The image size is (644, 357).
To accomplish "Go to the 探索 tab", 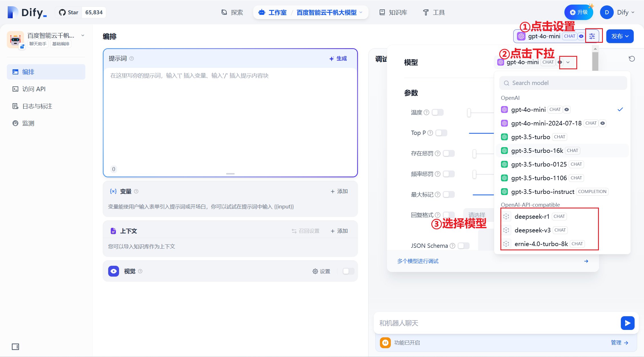I will pyautogui.click(x=232, y=13).
